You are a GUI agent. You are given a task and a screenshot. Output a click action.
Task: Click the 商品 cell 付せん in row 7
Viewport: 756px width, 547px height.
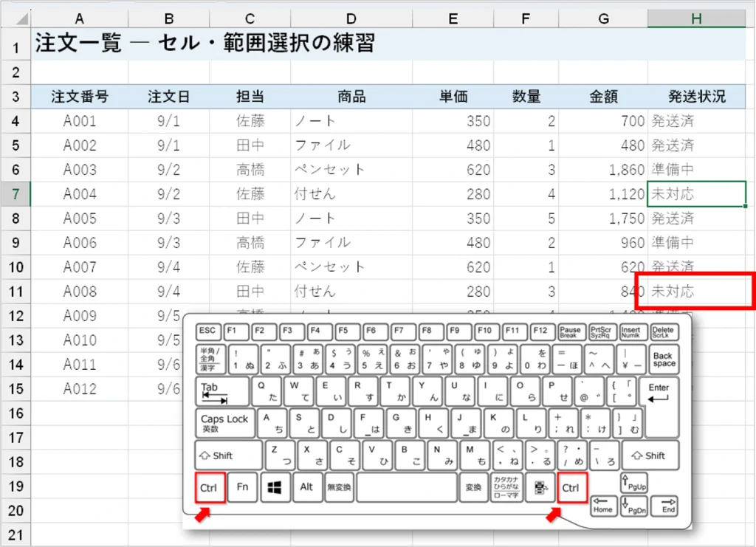click(x=351, y=193)
